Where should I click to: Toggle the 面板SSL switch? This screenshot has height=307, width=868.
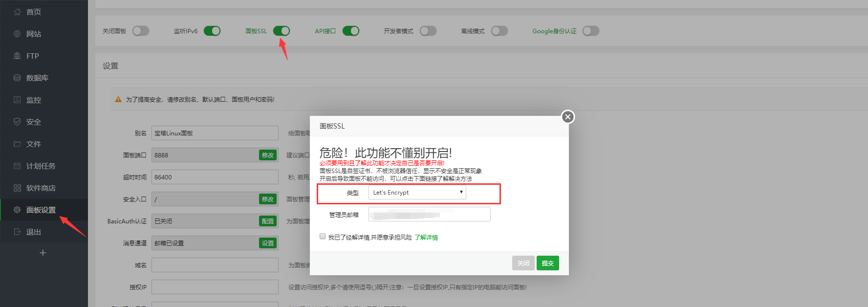(x=282, y=31)
